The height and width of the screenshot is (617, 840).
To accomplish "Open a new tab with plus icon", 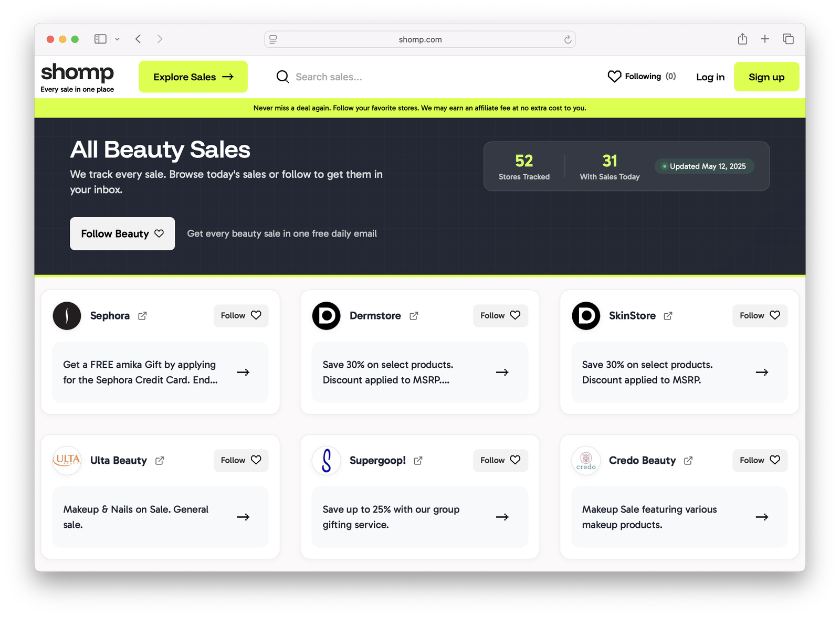I will click(765, 39).
